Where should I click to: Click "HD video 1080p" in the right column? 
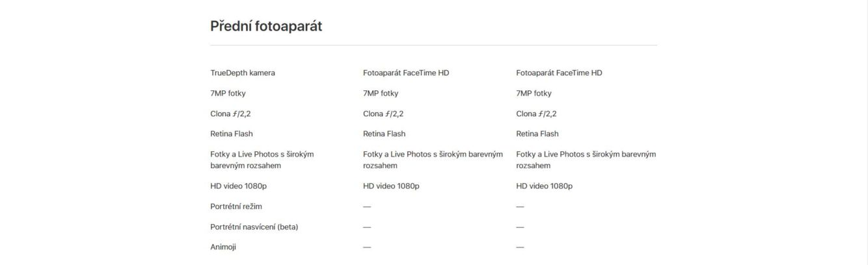545,186
